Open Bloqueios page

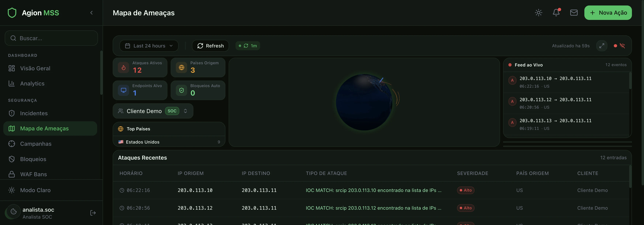50,159
